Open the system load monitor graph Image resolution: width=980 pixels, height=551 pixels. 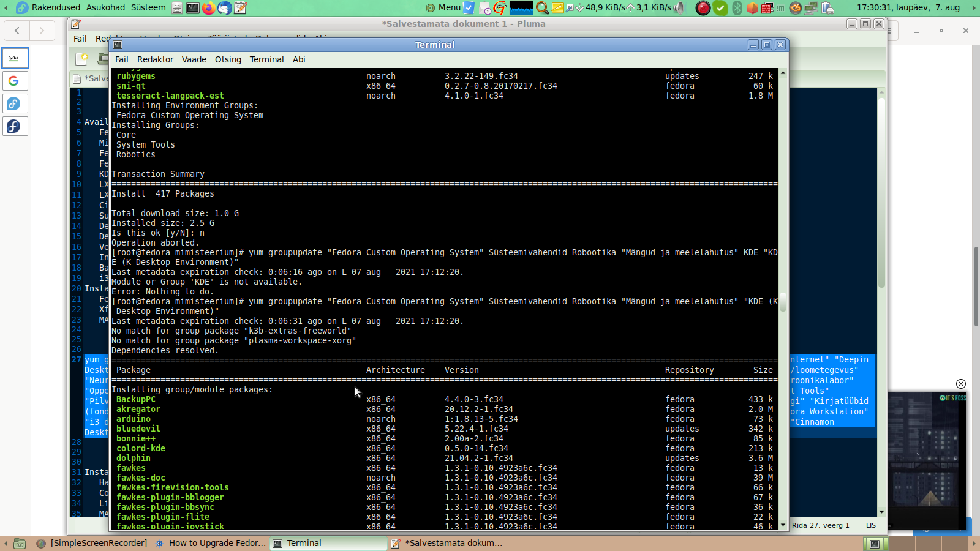[521, 8]
